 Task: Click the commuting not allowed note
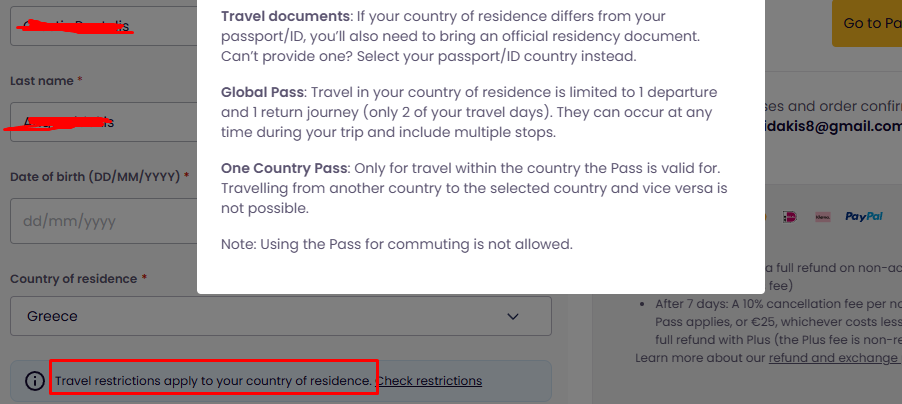click(397, 243)
